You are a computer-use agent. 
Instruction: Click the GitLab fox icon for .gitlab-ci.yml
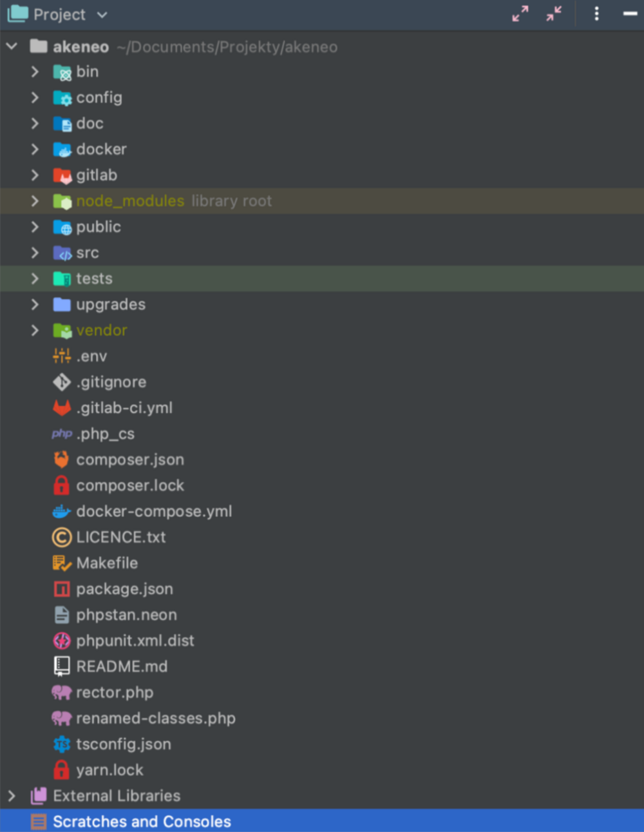point(61,408)
